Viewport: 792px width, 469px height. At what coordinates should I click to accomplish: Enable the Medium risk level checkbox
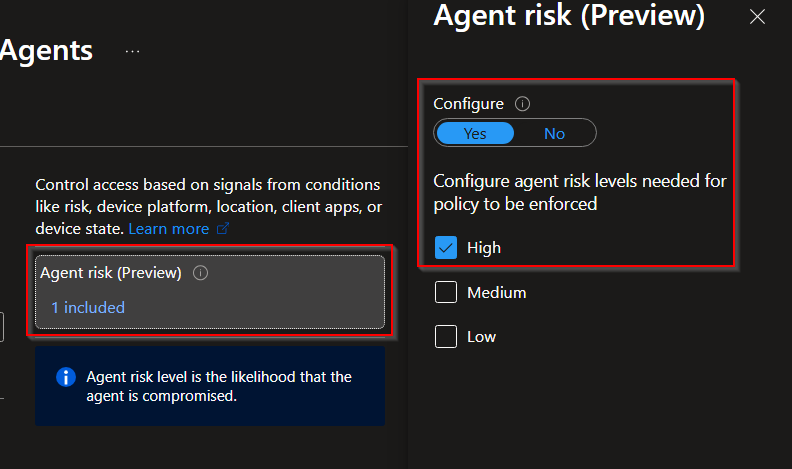pyautogui.click(x=446, y=293)
